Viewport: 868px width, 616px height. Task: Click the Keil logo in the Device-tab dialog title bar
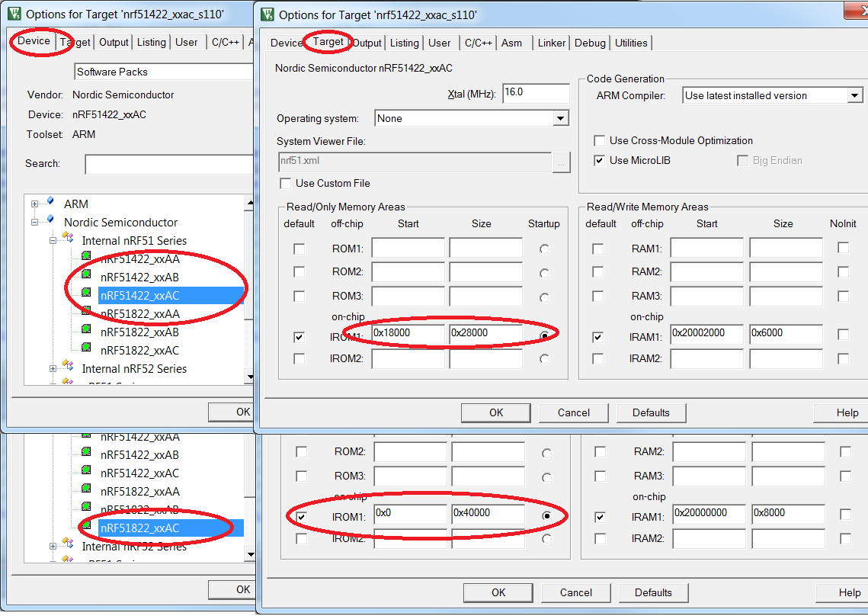[14, 14]
